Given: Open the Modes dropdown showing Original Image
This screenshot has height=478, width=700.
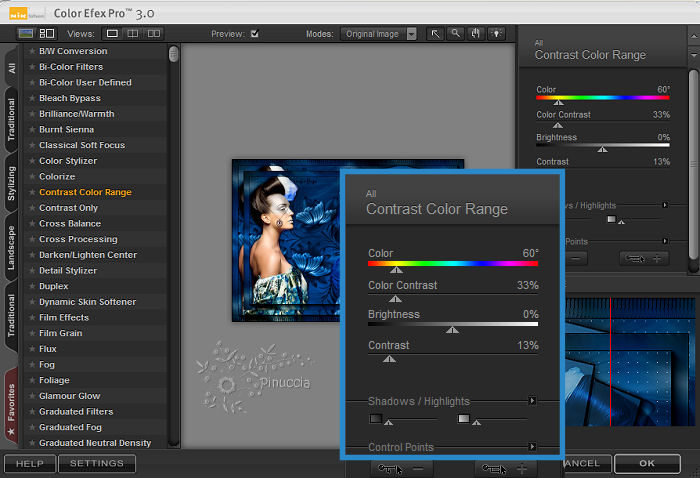Looking at the screenshot, I should pyautogui.click(x=382, y=34).
